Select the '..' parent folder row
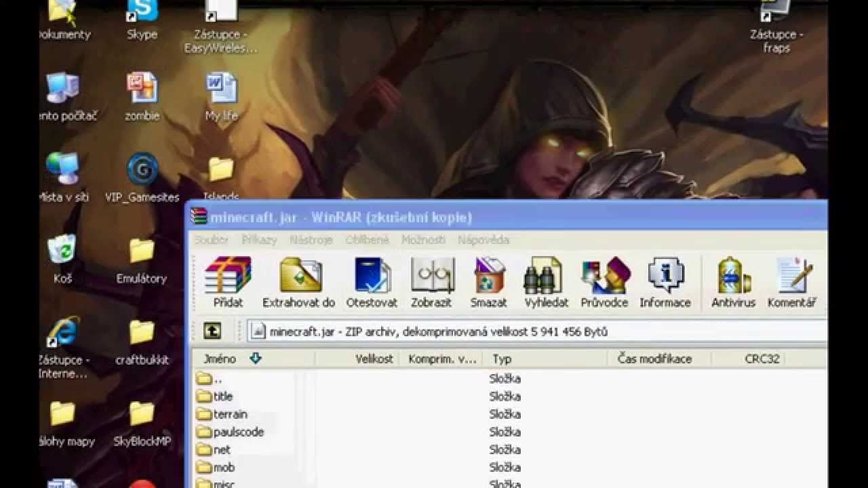This screenshot has height=488, width=868. pos(510,378)
